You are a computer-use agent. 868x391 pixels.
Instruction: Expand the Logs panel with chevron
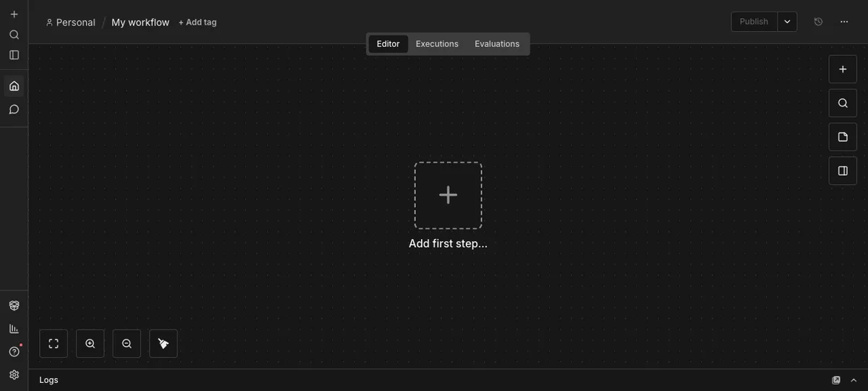click(854, 380)
